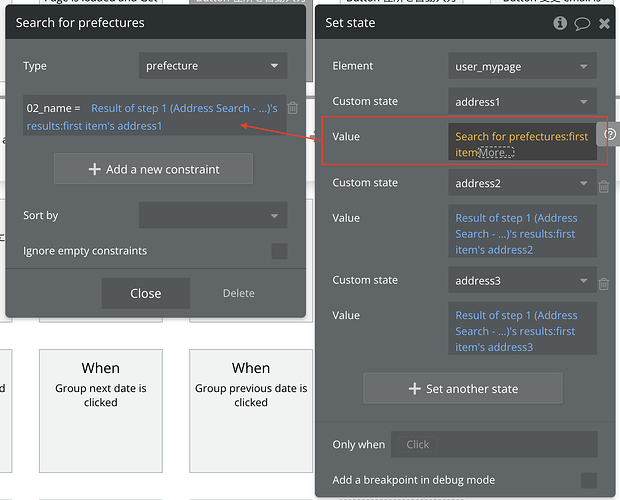Expand the Sort by dropdown
Screen dimensions: 620x500
[213, 216]
